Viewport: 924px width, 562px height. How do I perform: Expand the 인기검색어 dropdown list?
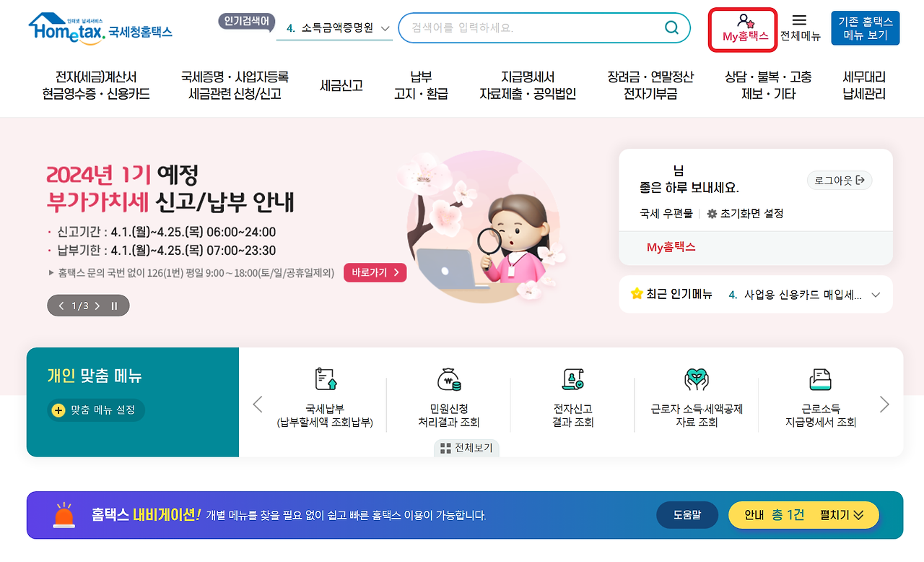pyautogui.click(x=385, y=28)
